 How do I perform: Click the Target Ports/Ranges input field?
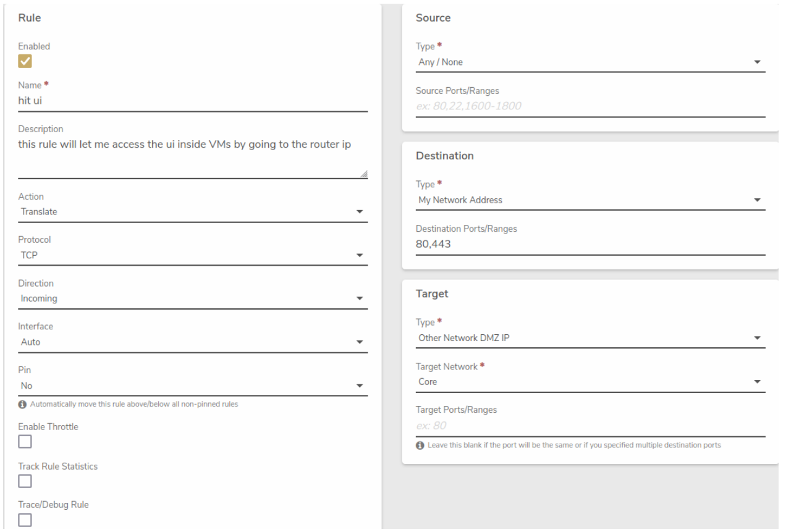pyautogui.click(x=590, y=426)
